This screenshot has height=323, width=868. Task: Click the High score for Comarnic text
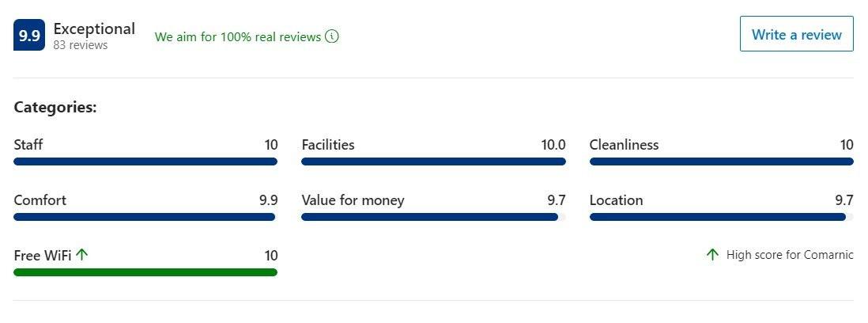coord(790,255)
